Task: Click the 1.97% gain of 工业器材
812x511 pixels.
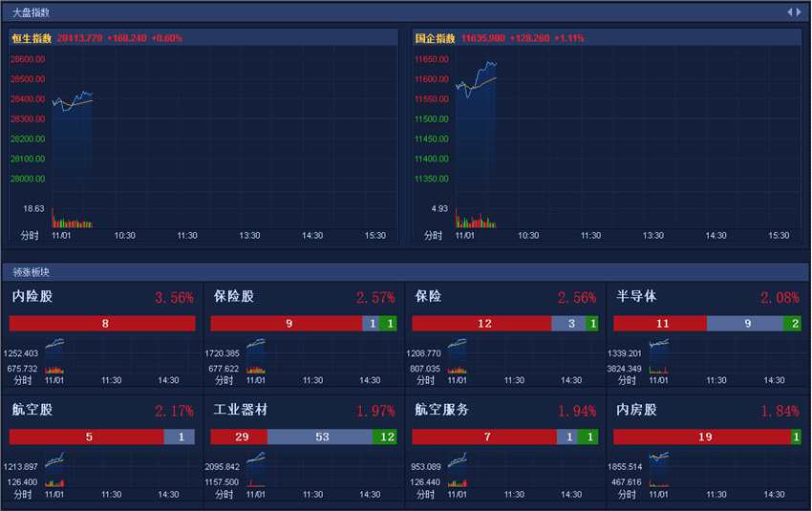Action: click(375, 411)
